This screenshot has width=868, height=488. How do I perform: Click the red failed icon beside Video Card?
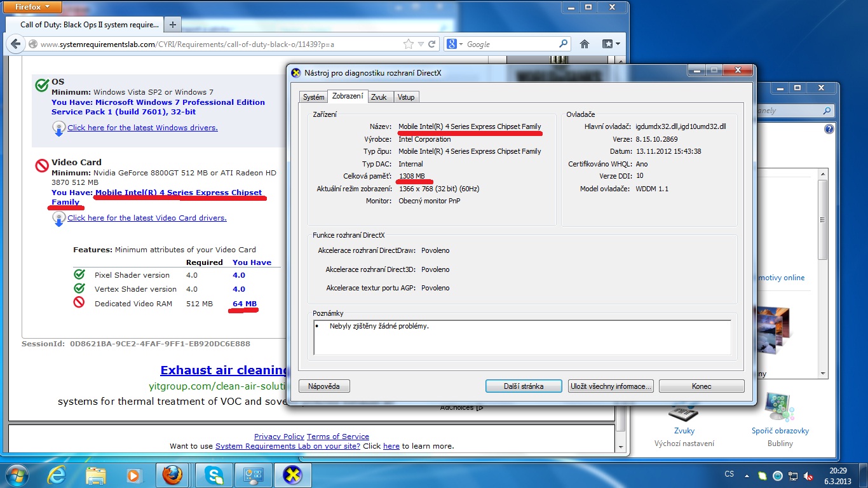pyautogui.click(x=42, y=165)
